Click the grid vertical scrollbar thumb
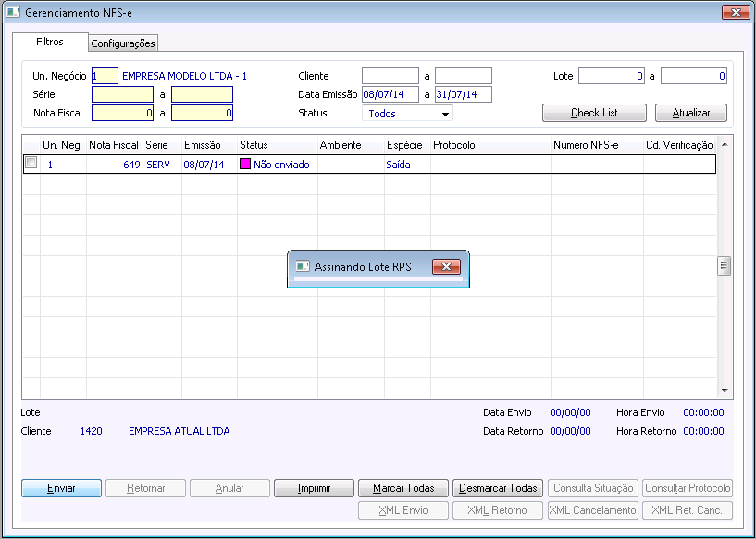This screenshot has width=756, height=539. click(x=725, y=265)
